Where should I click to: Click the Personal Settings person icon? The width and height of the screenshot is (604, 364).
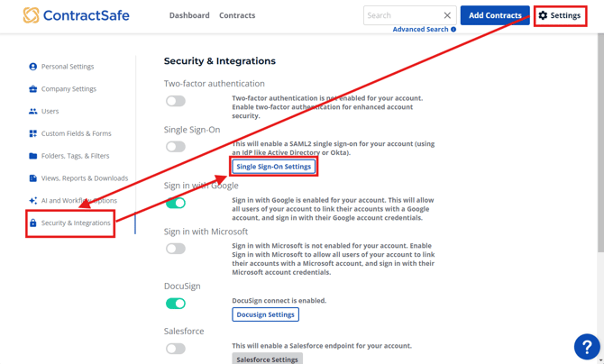[33, 67]
